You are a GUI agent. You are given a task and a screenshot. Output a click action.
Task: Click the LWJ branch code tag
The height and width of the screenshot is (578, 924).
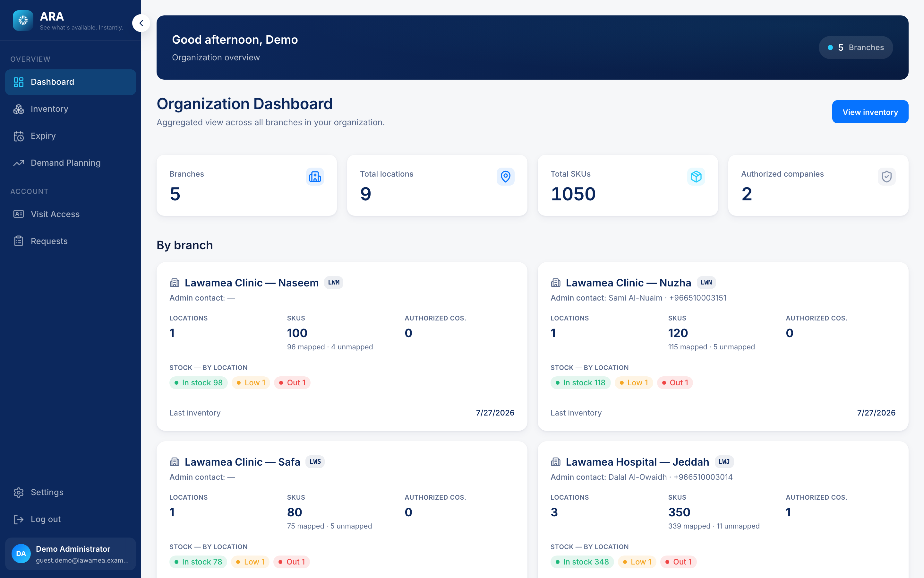[724, 461]
